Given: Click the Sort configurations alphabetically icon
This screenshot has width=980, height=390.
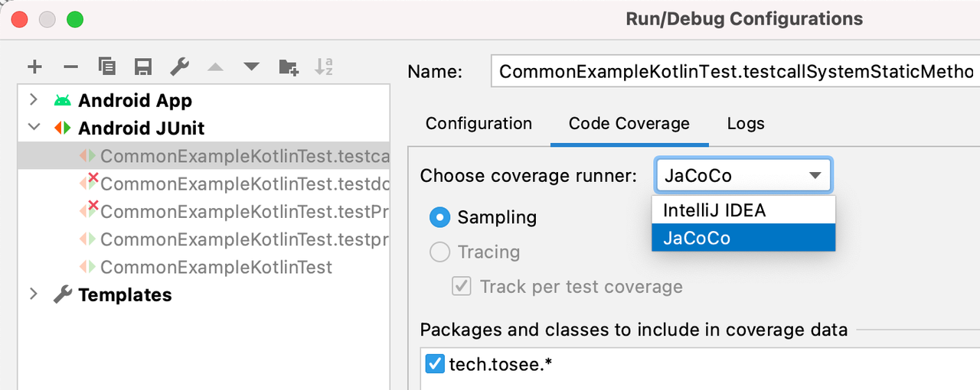Looking at the screenshot, I should click(x=324, y=67).
